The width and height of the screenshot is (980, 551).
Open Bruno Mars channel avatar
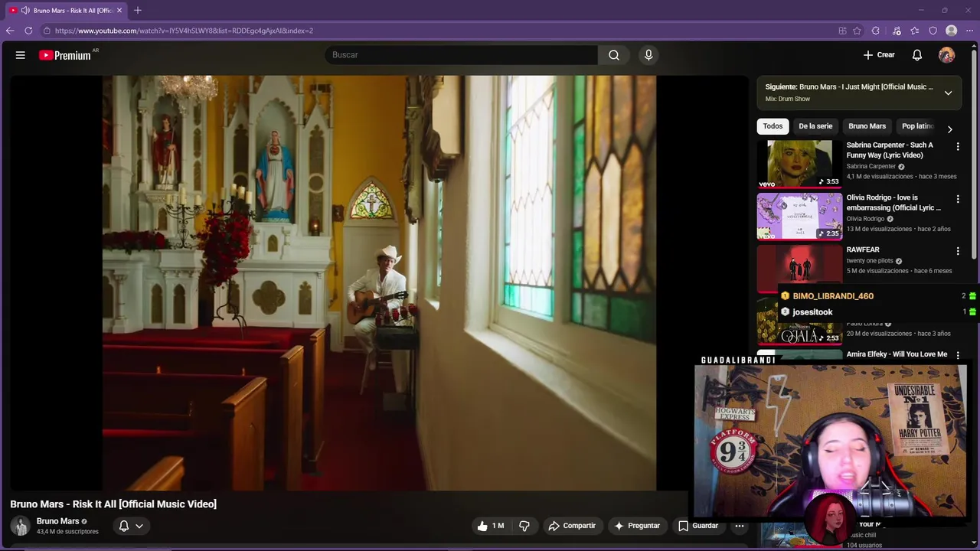(21, 526)
